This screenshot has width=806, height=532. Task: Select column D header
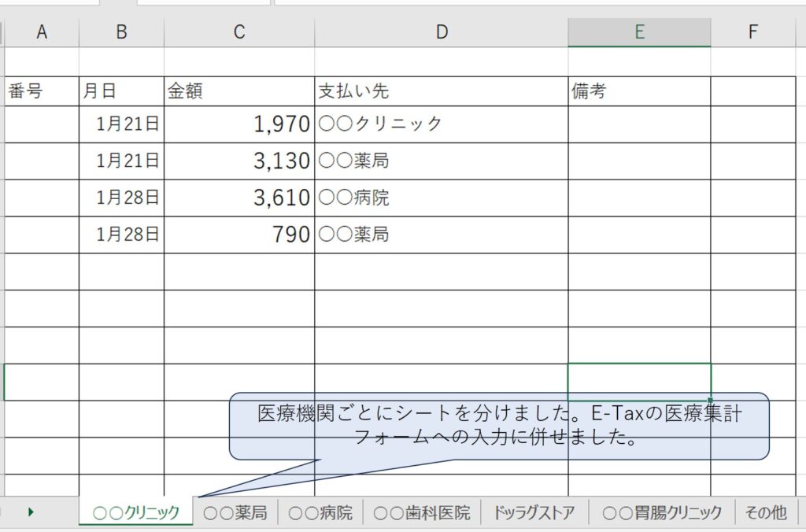pos(442,31)
